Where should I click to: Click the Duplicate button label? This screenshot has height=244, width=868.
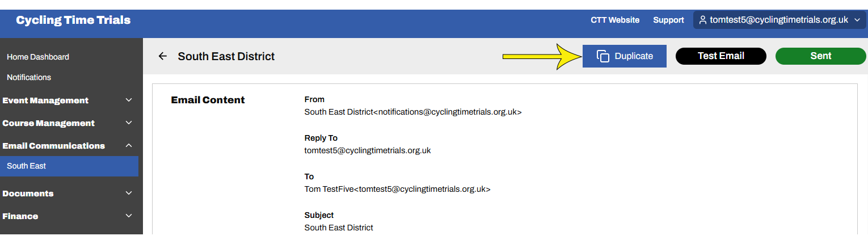(x=634, y=56)
